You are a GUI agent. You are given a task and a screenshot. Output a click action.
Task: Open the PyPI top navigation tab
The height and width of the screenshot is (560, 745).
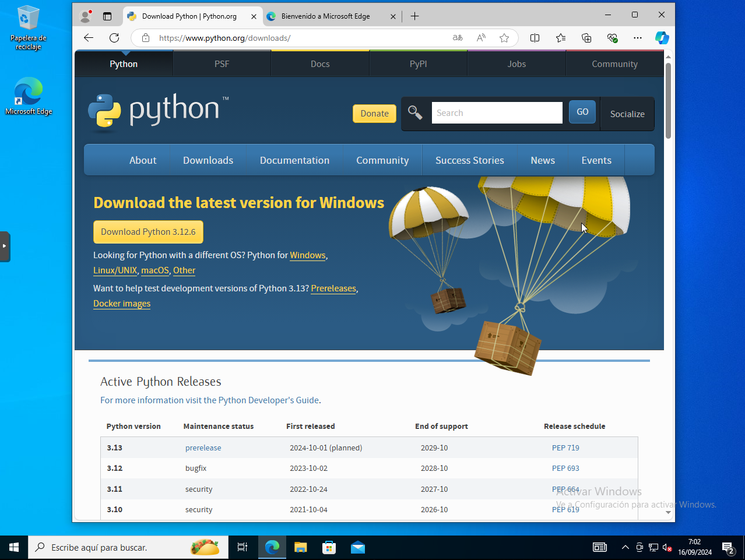(419, 64)
